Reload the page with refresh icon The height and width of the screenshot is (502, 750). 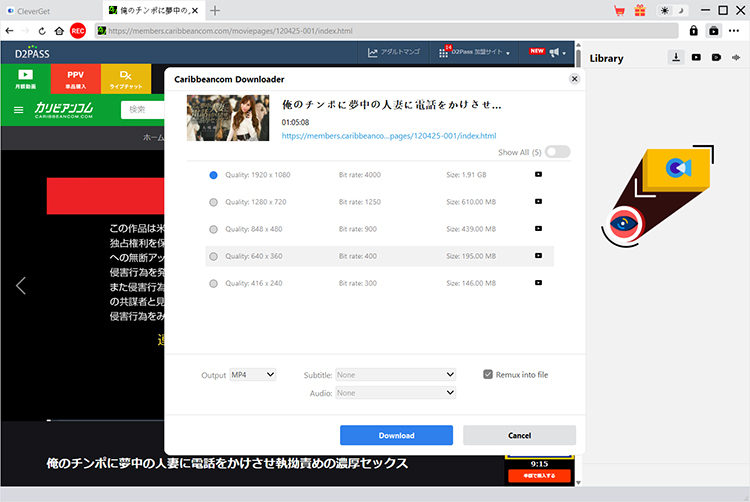pyautogui.click(x=42, y=31)
